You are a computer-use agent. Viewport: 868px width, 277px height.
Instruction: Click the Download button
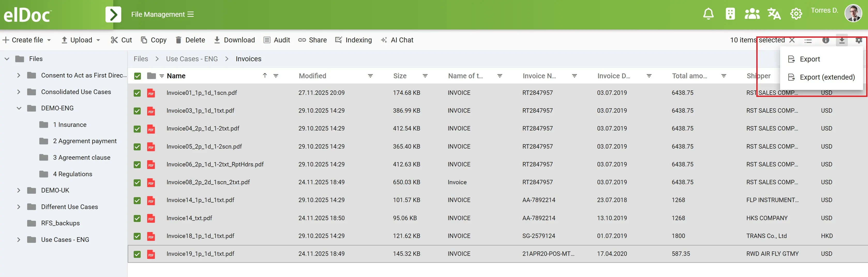point(235,40)
